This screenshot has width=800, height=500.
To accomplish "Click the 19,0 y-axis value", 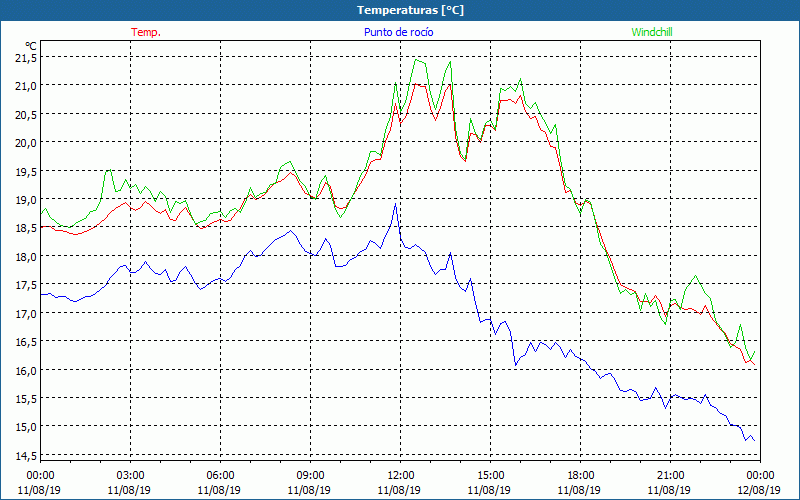I will point(26,200).
